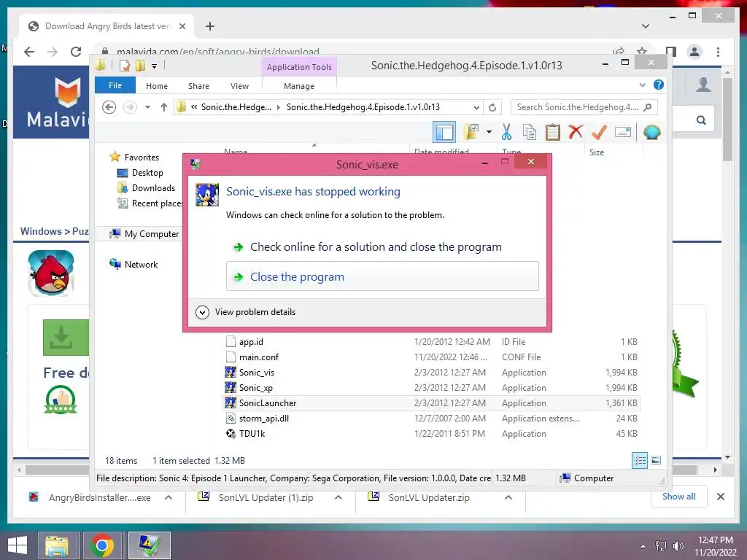Viewport: 747px width, 560px height.
Task: Select the storm_api.dll file
Action: [431, 418]
